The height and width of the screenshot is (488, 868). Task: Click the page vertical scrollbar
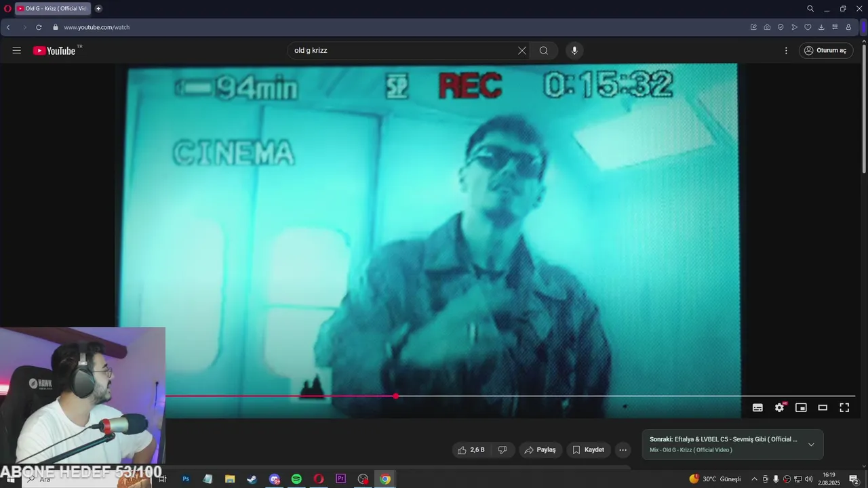coord(864,108)
